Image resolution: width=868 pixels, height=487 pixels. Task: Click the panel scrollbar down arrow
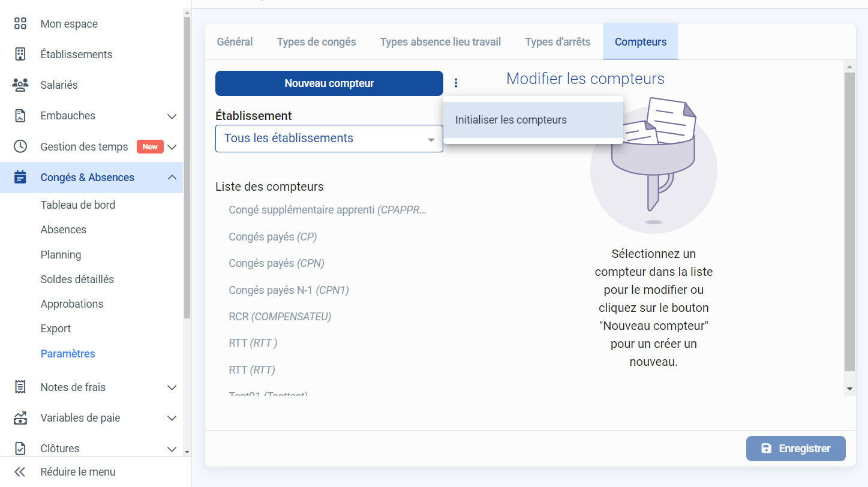coord(849,389)
